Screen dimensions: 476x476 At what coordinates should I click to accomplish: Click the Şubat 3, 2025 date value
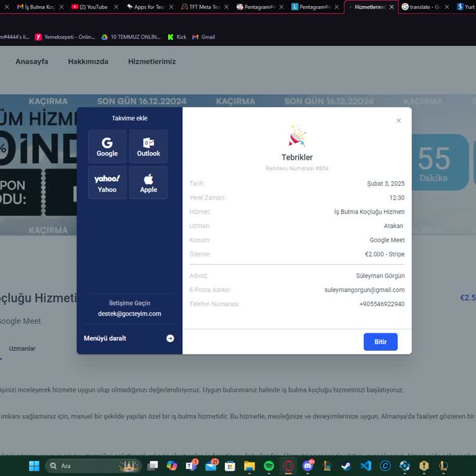(386, 183)
